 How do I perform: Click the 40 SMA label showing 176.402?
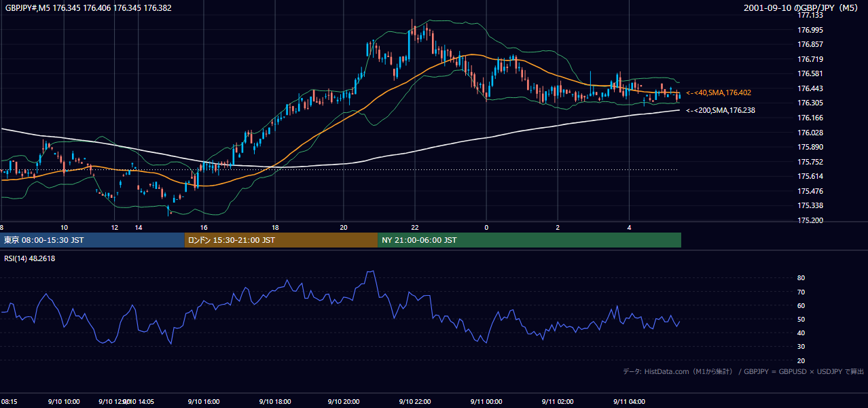tap(719, 92)
